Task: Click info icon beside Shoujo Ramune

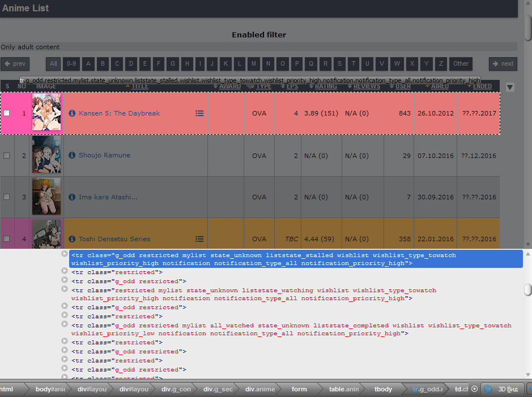Action: click(x=72, y=155)
